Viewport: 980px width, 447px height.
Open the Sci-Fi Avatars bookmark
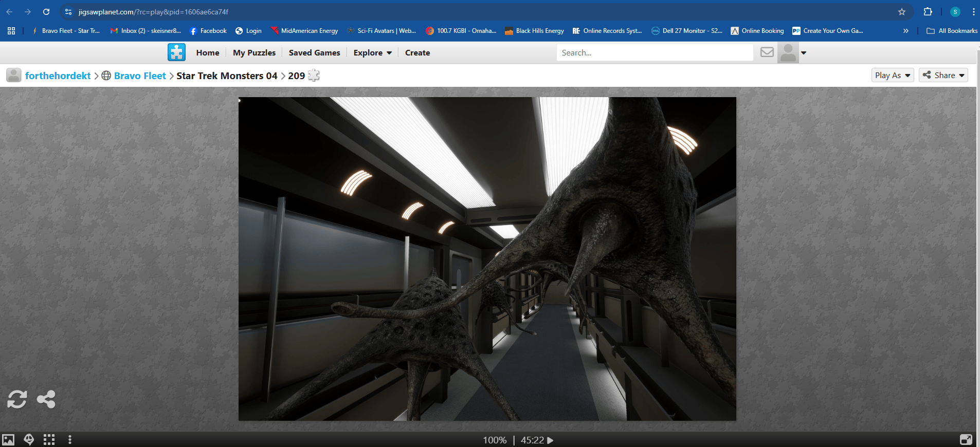382,31
